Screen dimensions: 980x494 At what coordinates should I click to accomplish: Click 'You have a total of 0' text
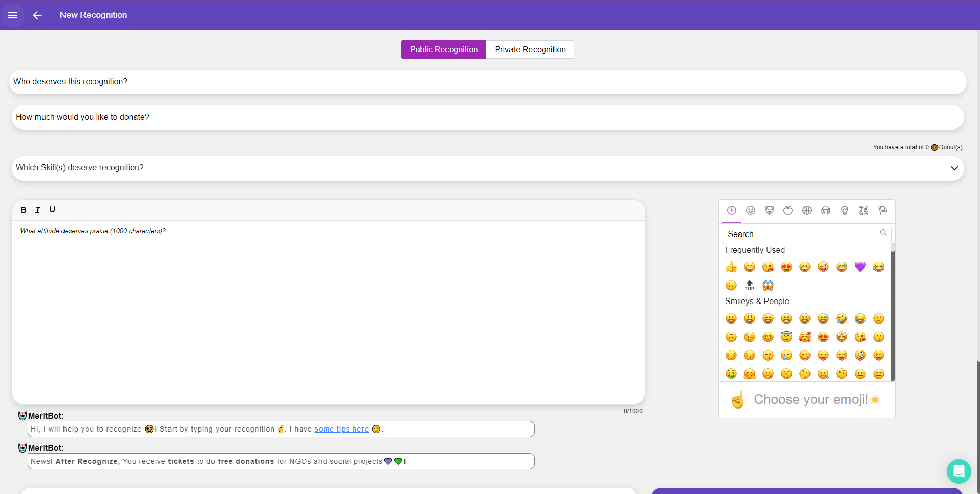coord(901,147)
